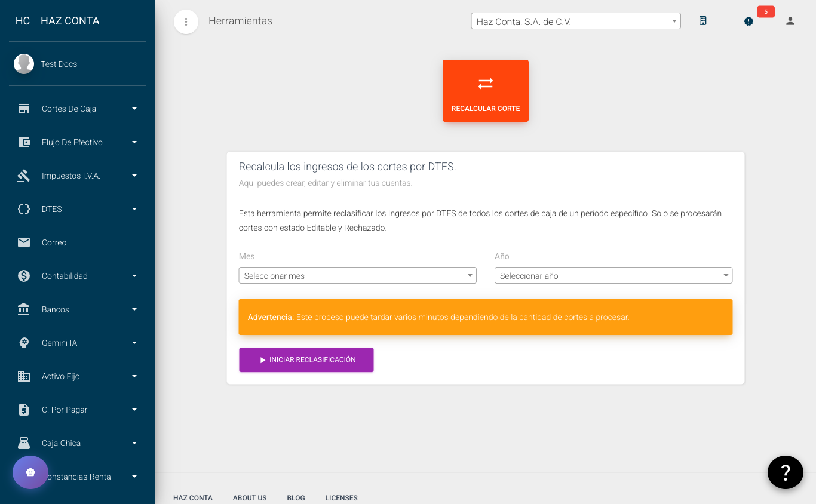
Task: Click the Test Docs user avatar
Action: pyautogui.click(x=24, y=64)
